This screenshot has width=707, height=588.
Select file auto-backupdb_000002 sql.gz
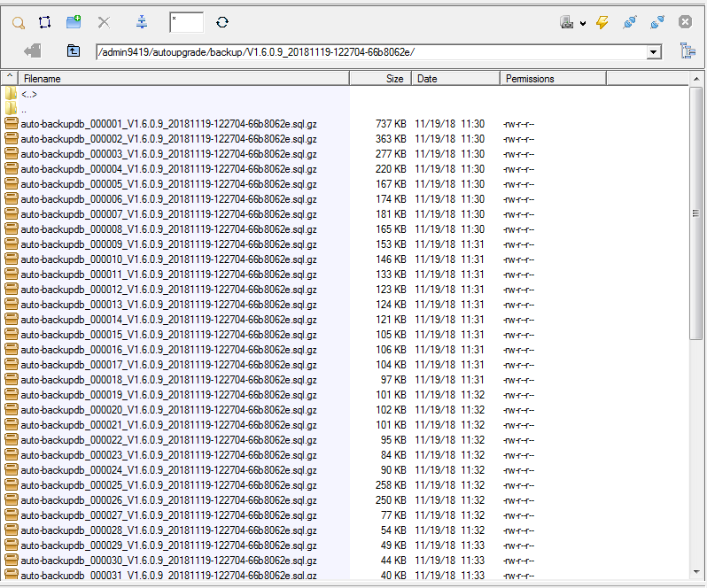click(168, 139)
